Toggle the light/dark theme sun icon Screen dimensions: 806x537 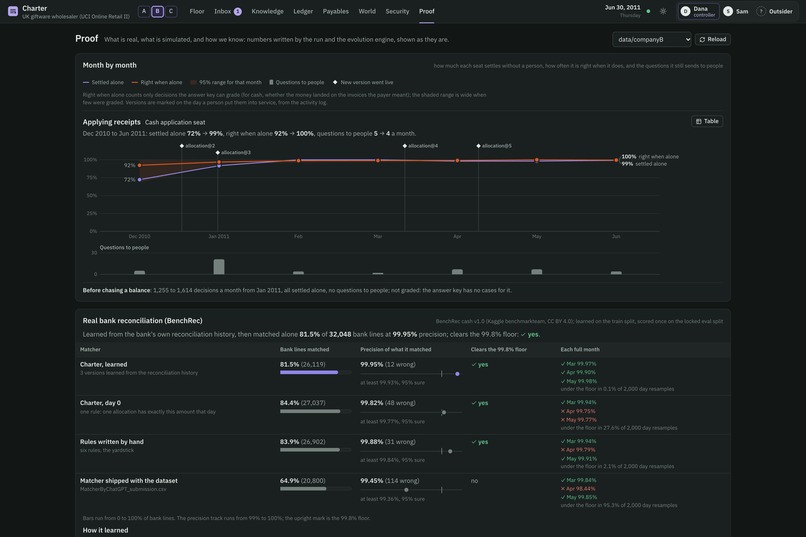tap(663, 11)
